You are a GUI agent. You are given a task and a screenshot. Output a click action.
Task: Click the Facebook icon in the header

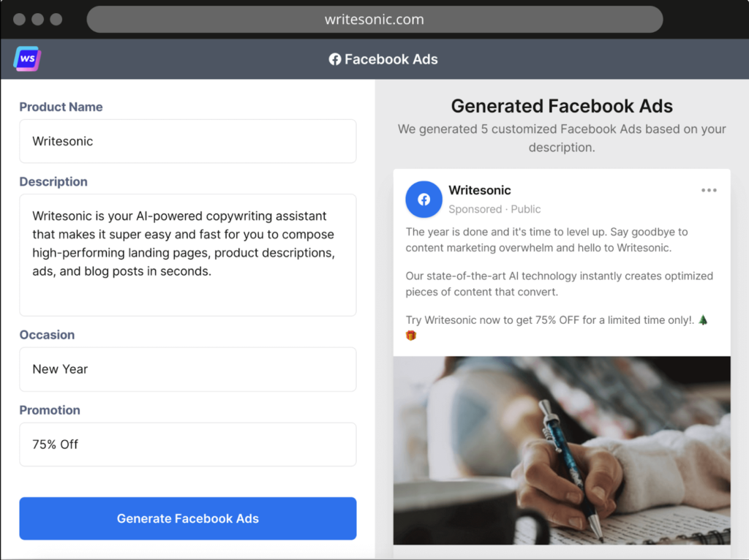tap(335, 59)
